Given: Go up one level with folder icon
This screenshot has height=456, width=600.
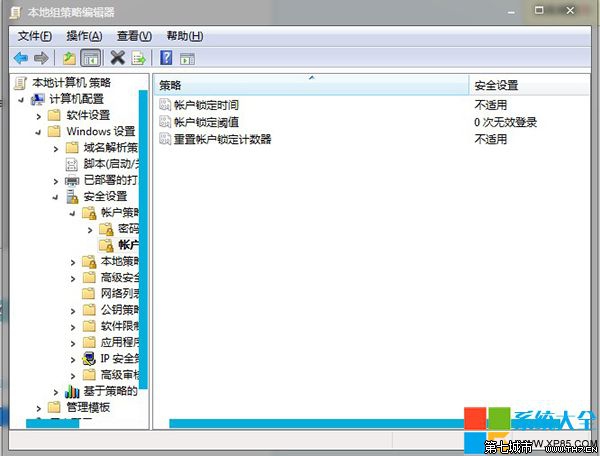Looking at the screenshot, I should click(69, 58).
